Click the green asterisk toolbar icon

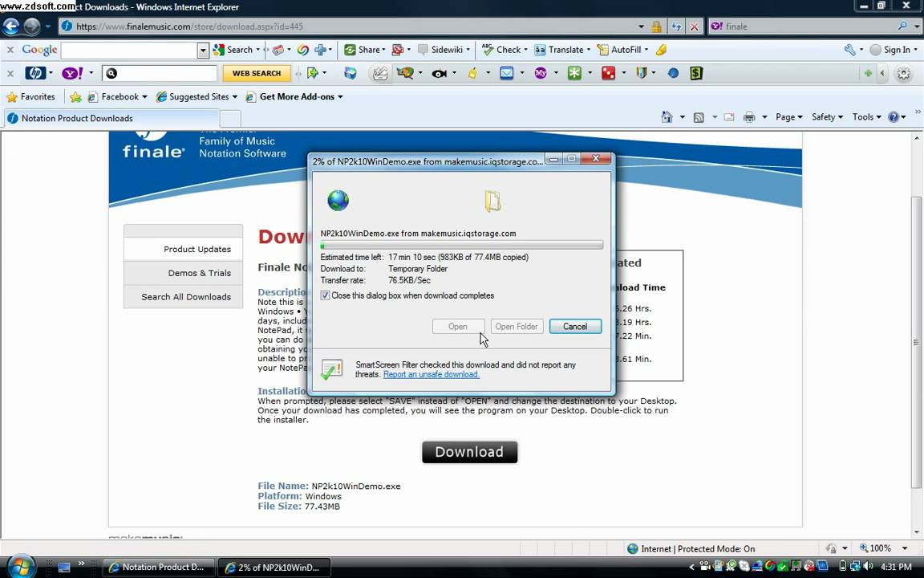[574, 73]
